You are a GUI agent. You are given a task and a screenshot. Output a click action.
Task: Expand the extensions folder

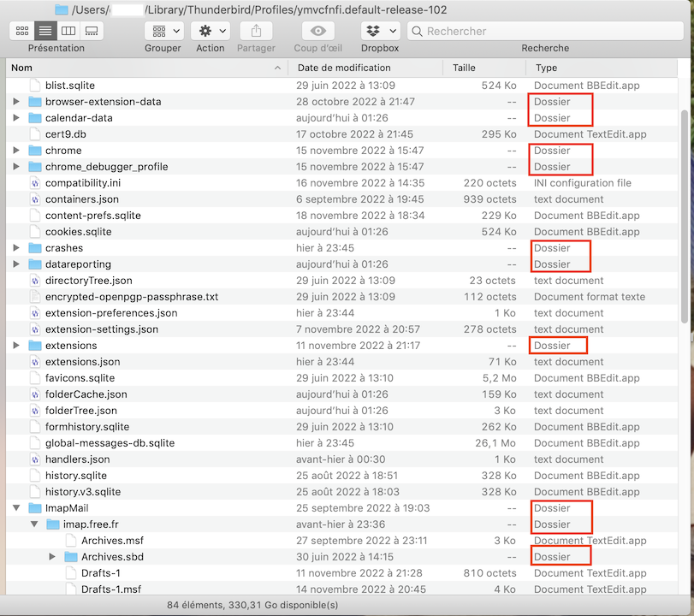[x=16, y=346]
